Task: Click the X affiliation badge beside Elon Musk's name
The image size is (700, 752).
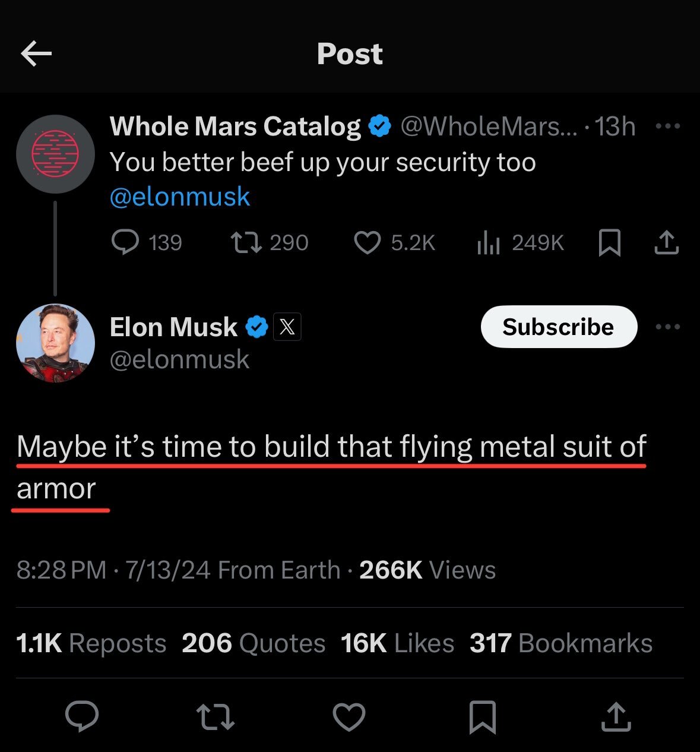Action: [x=287, y=327]
